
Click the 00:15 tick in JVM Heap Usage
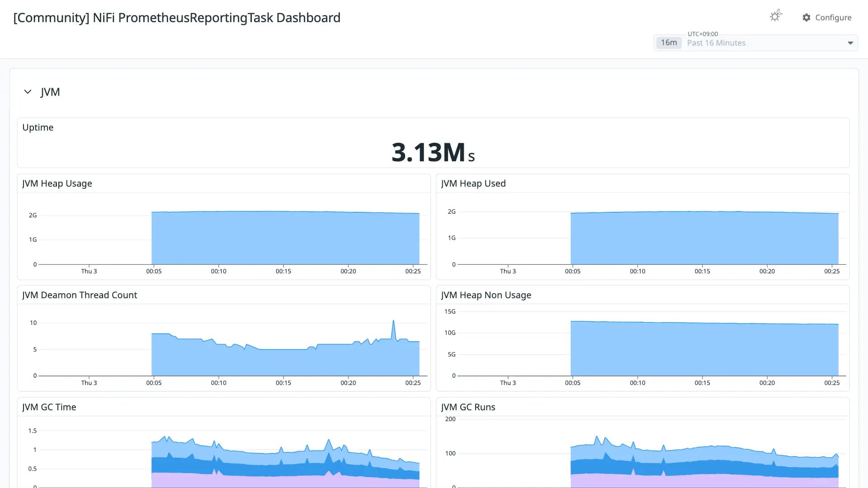pos(283,271)
